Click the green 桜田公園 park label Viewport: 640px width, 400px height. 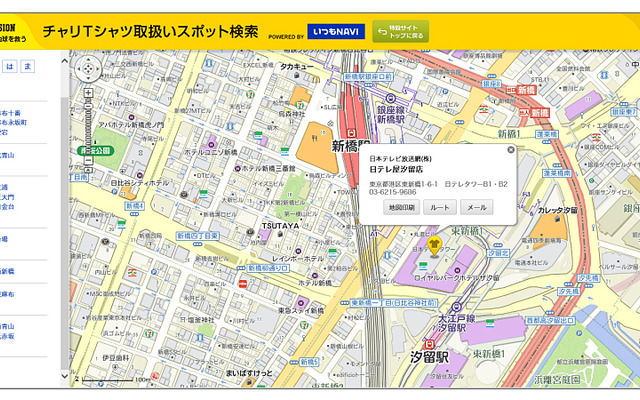95,151
